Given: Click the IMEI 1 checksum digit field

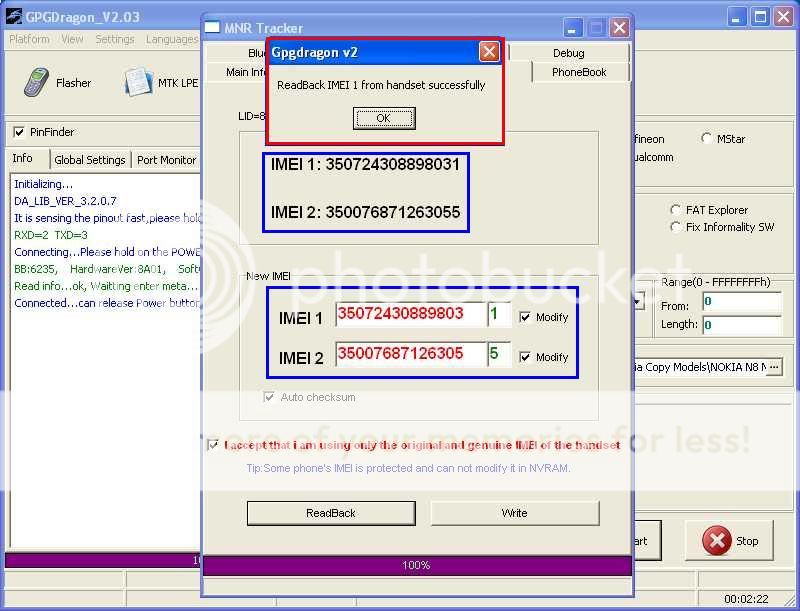Looking at the screenshot, I should pos(499,314).
